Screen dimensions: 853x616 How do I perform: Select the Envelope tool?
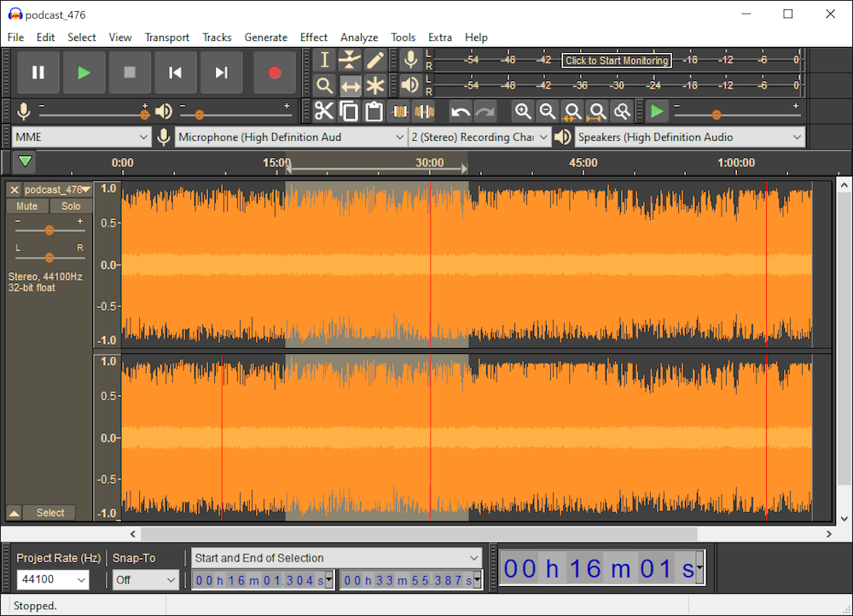coord(350,60)
